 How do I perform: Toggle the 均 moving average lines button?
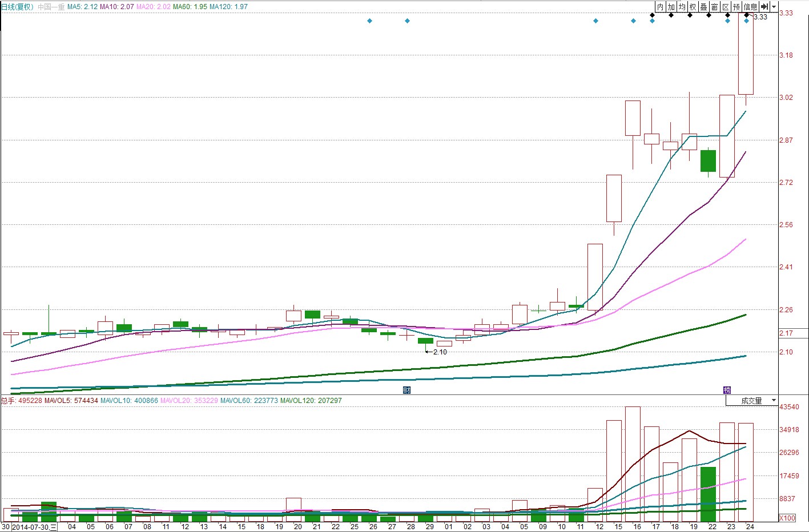point(682,7)
